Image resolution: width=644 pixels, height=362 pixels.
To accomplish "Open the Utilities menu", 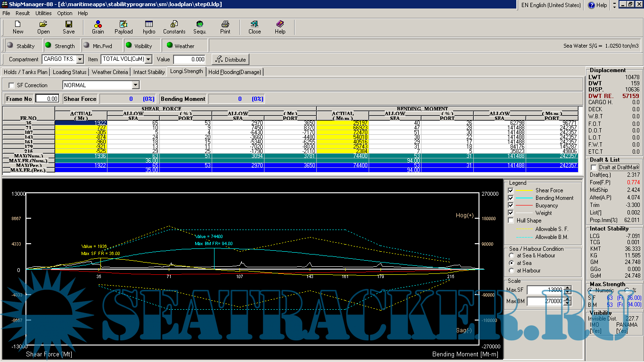I will [43, 13].
